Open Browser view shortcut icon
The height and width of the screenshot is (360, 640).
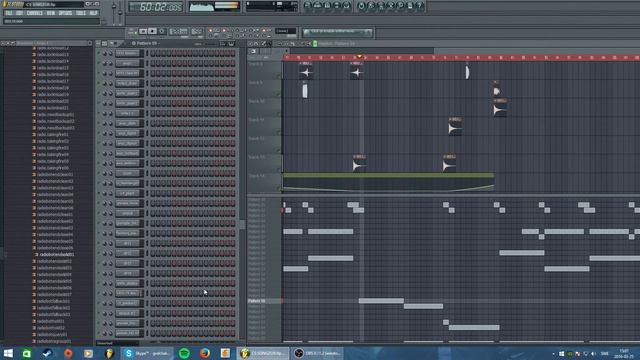point(337,6)
